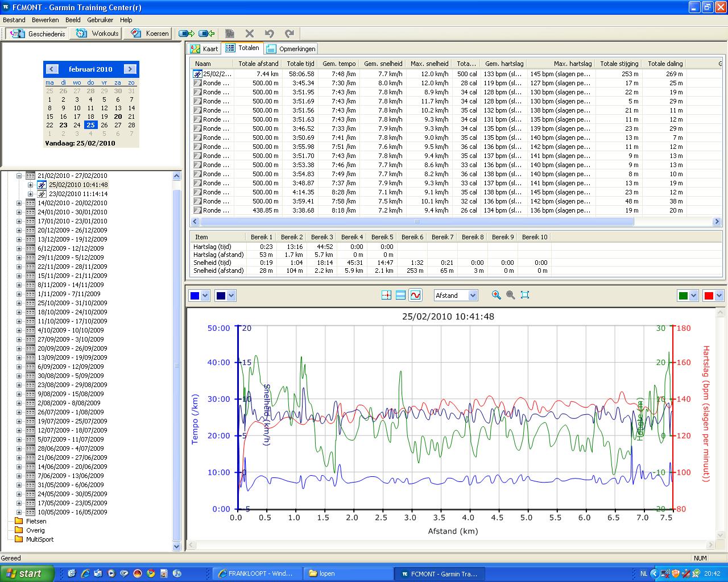Click the grayed puzzle-piece toolbar icon
Screen dimensions: 728x582
pos(230,34)
